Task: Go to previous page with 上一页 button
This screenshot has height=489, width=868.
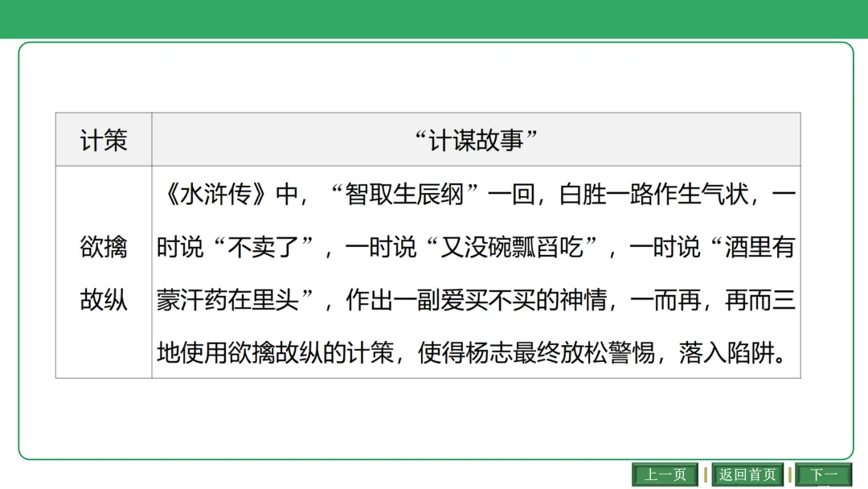Action: pyautogui.click(x=665, y=475)
